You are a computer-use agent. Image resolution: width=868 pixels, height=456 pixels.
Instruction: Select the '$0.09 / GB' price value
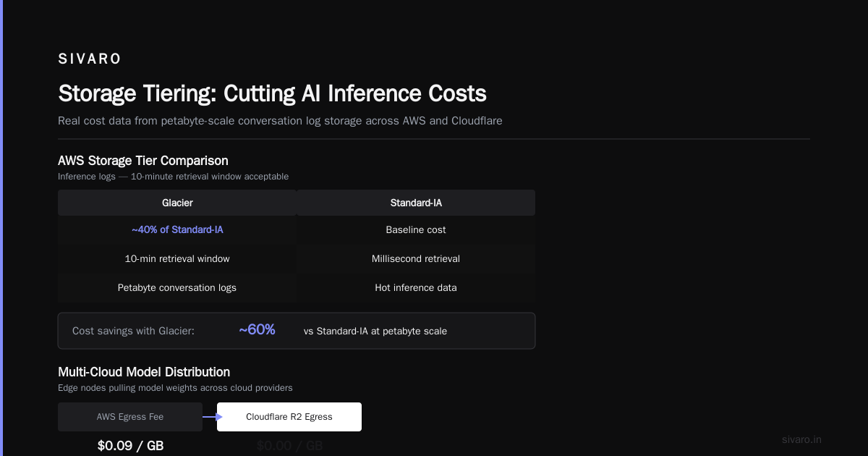coord(130,446)
